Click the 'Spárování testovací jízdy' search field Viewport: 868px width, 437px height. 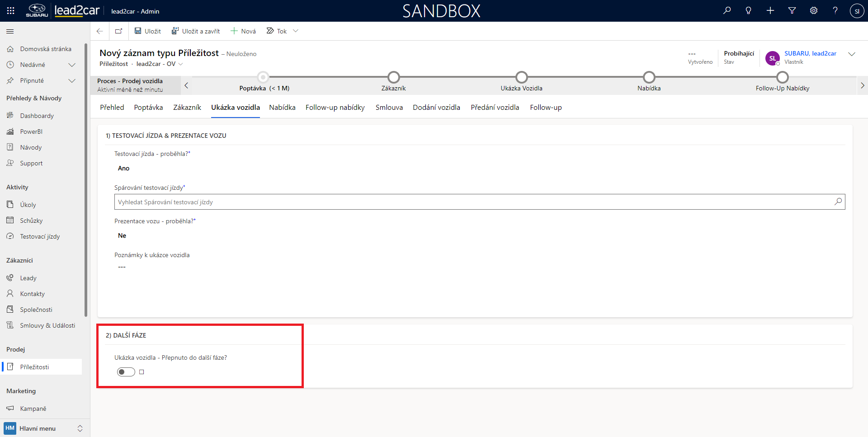[x=475, y=202]
